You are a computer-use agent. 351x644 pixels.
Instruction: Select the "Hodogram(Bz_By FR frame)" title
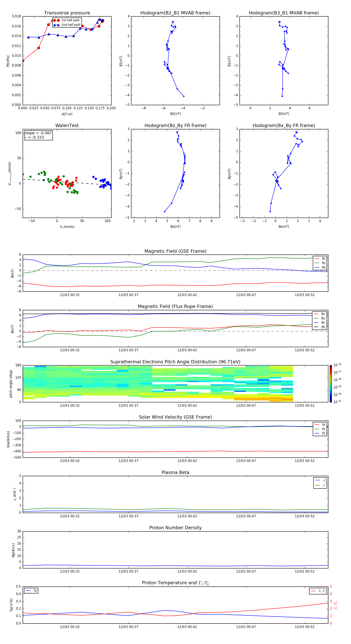[x=175, y=125]
